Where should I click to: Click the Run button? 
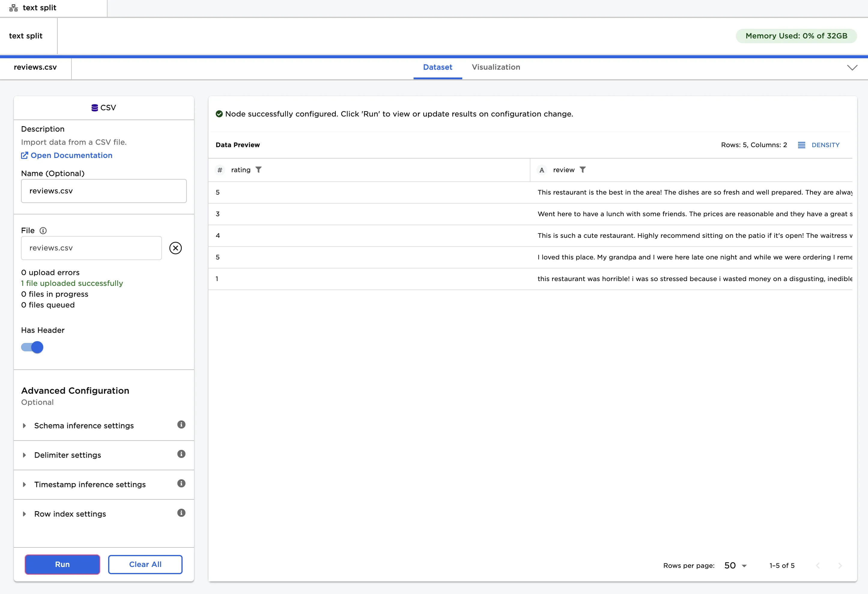[x=62, y=565]
